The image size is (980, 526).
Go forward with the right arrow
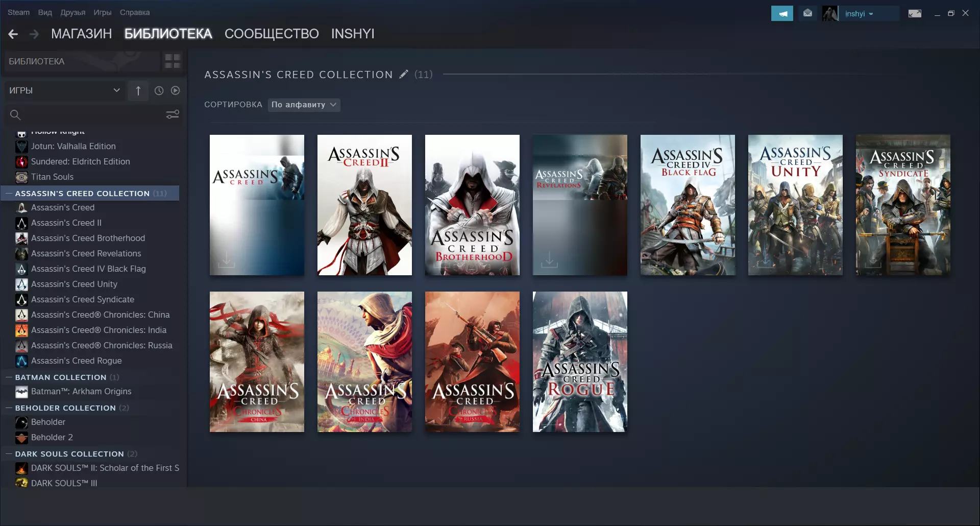[x=34, y=34]
